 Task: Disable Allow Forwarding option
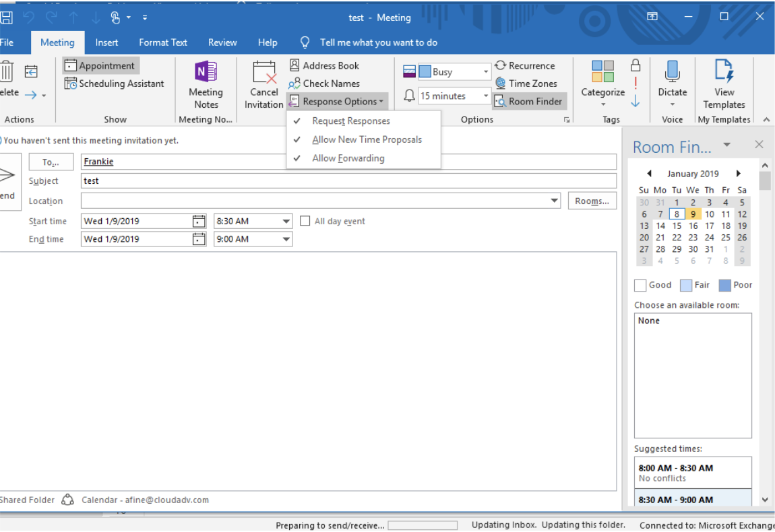(348, 158)
